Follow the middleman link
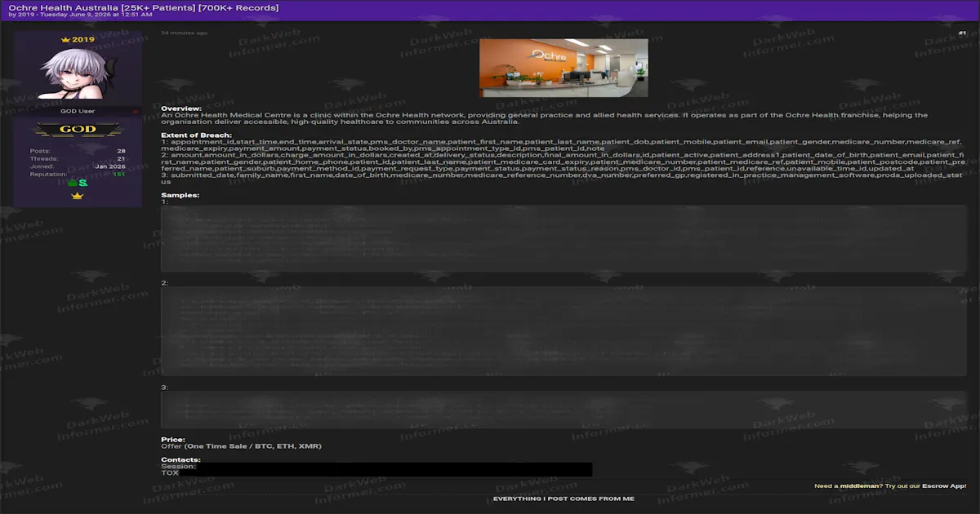 coord(862,485)
